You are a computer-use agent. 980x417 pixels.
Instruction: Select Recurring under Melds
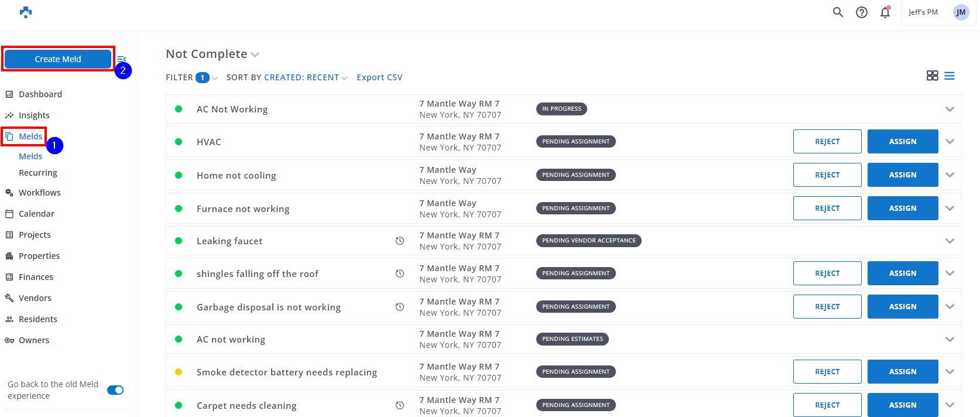37,173
